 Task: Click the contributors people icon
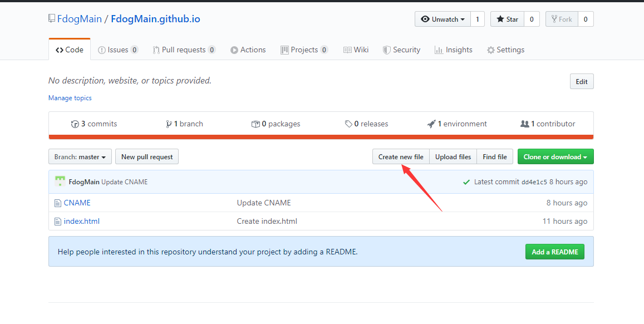point(524,124)
